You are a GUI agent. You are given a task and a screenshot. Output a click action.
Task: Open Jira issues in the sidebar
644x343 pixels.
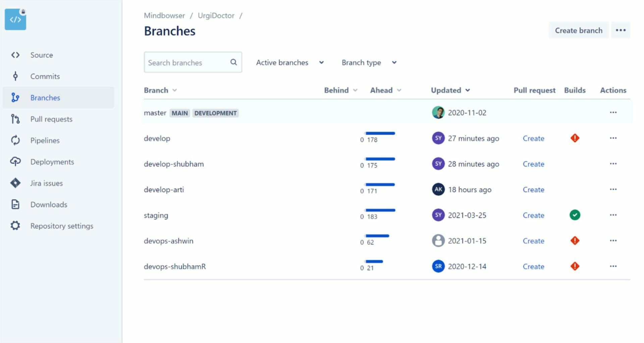tap(58, 183)
